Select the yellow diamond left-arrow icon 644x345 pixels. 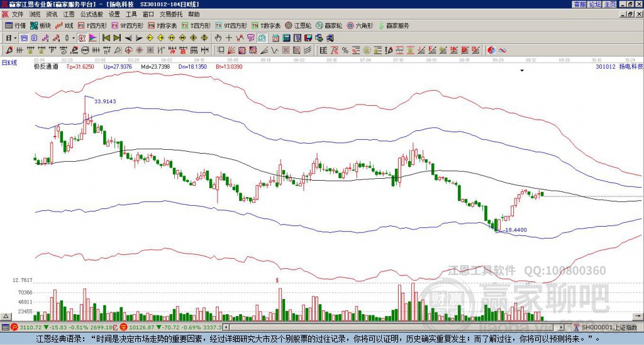[x=150, y=38]
